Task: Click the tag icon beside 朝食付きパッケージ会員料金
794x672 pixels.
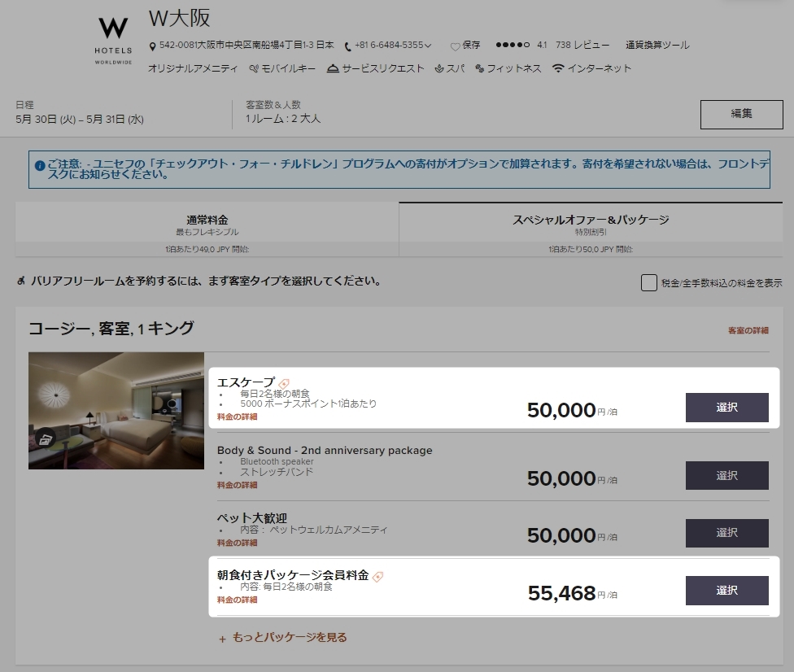Action: [x=377, y=576]
